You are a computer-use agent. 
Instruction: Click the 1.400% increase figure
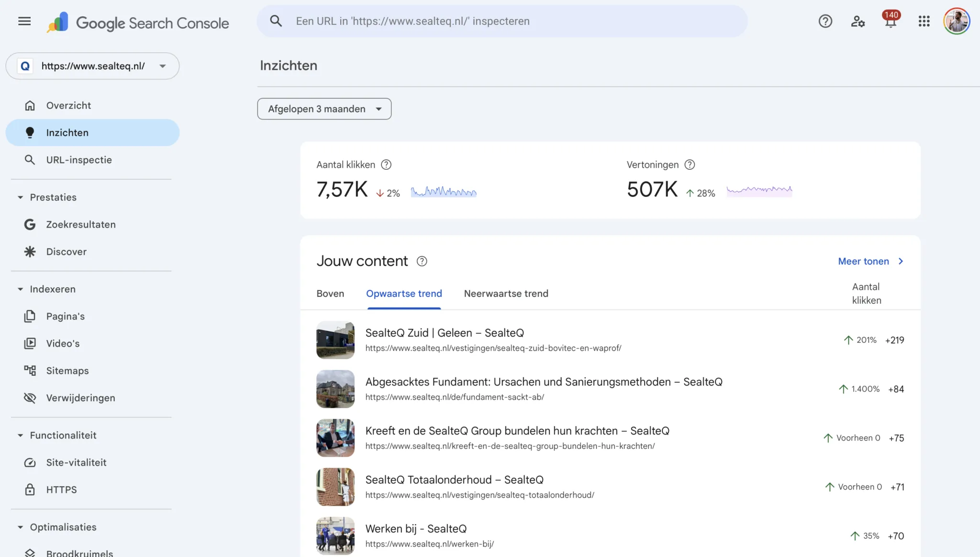(865, 389)
